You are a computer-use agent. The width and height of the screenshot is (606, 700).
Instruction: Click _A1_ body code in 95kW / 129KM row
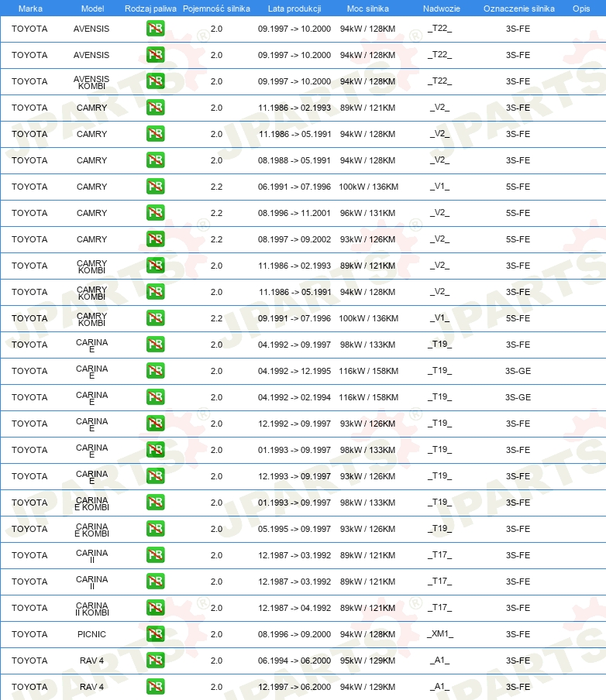point(440,661)
